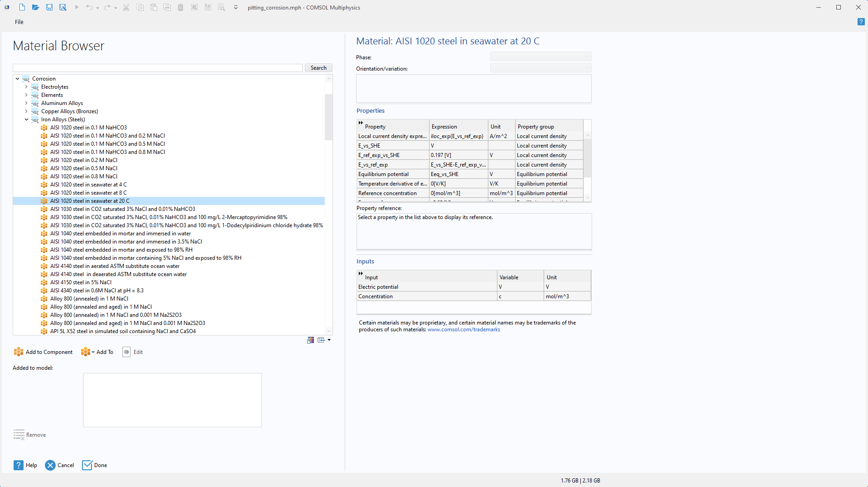Click the Save As toolbar icon
The image size is (868, 487).
(63, 7)
